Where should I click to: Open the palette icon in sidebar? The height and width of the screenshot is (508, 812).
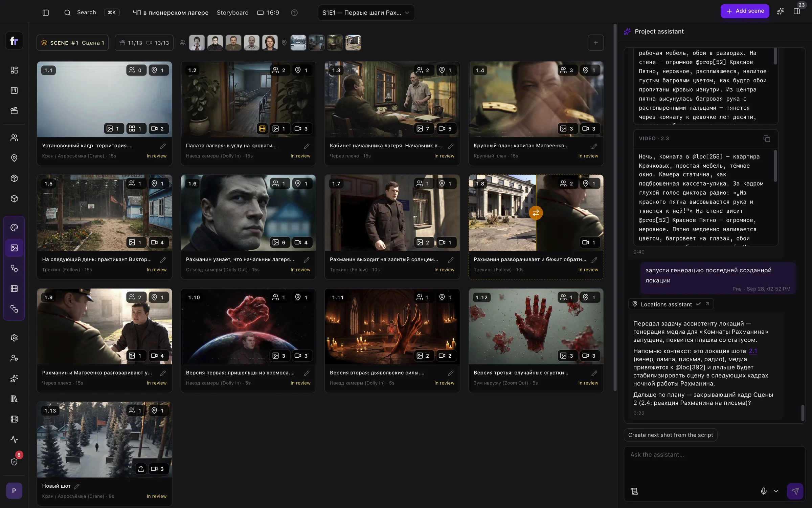[14, 228]
